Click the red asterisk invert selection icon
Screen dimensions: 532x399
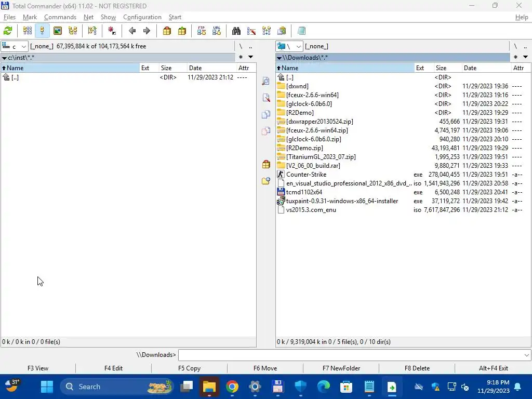[x=112, y=31]
